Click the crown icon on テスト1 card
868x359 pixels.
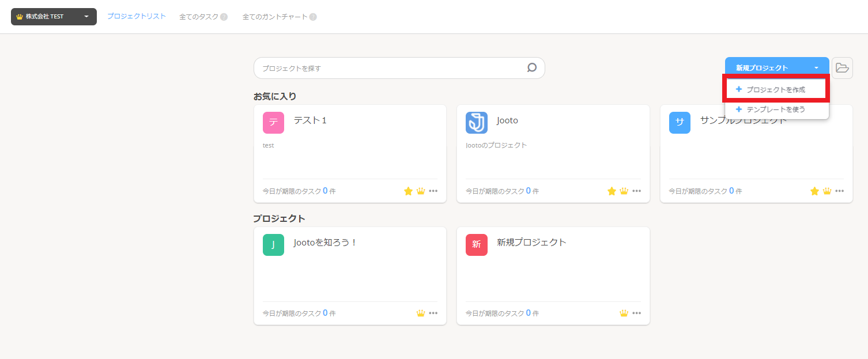pyautogui.click(x=421, y=191)
